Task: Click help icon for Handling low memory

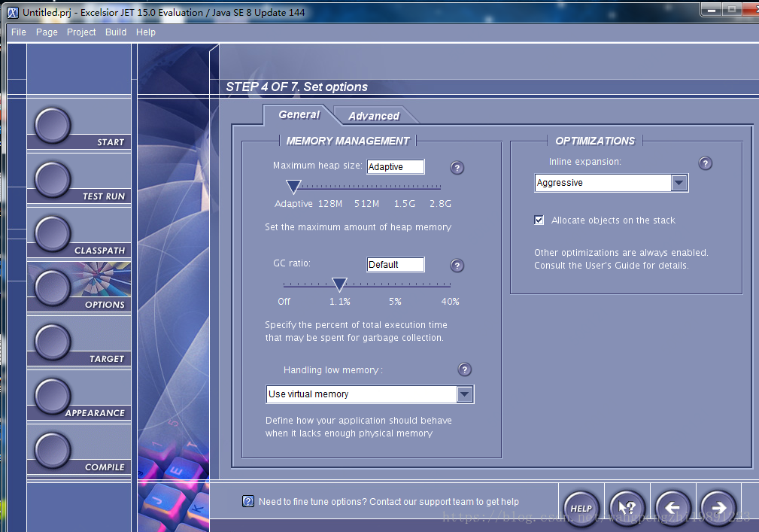Action: pyautogui.click(x=464, y=369)
